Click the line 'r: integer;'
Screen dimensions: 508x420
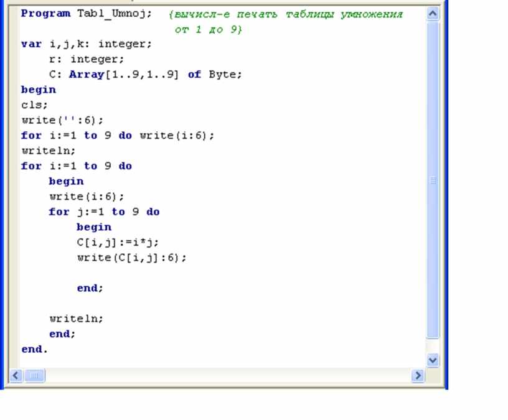coord(87,59)
